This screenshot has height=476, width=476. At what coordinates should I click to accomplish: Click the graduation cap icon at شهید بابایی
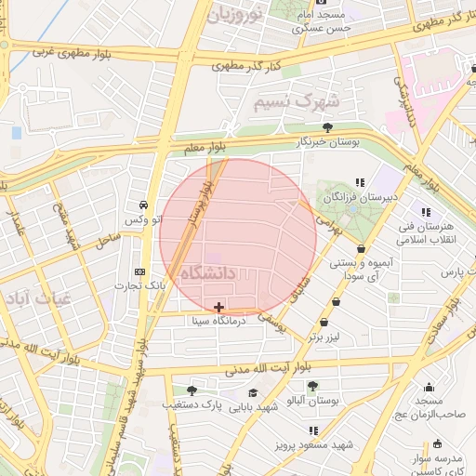point(253,393)
